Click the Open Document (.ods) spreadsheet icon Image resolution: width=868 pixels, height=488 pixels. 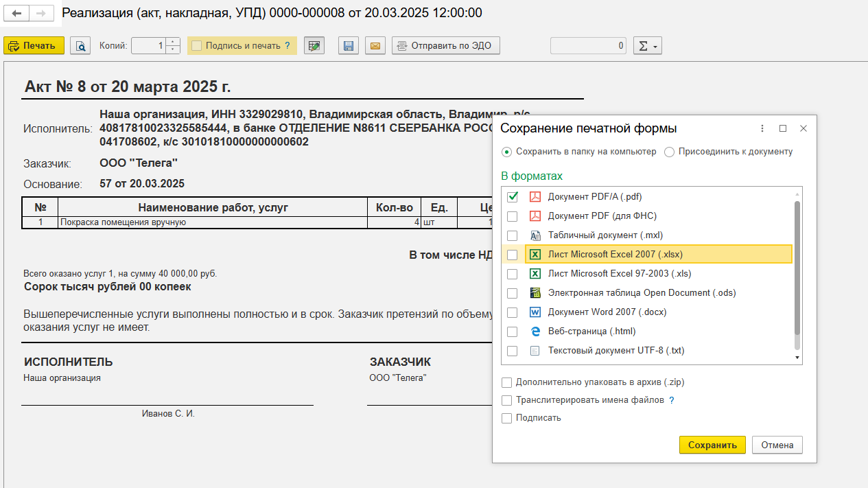(535, 293)
